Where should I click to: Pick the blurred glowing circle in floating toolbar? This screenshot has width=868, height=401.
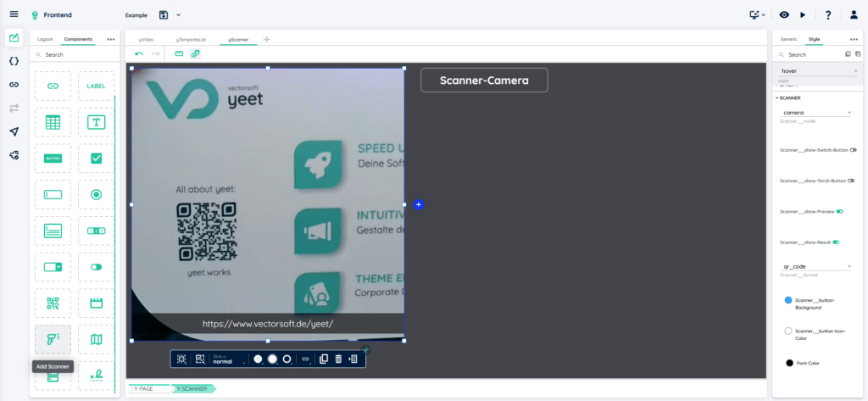pos(272,359)
